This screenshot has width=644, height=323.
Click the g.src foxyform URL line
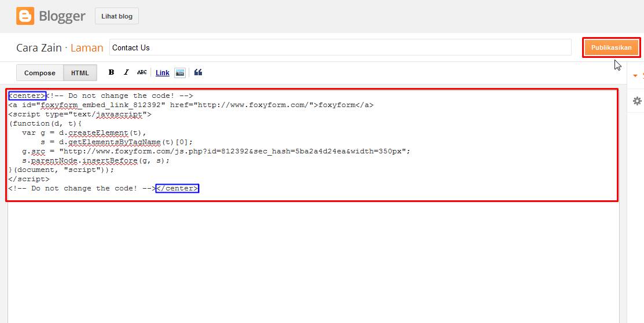click(216, 151)
